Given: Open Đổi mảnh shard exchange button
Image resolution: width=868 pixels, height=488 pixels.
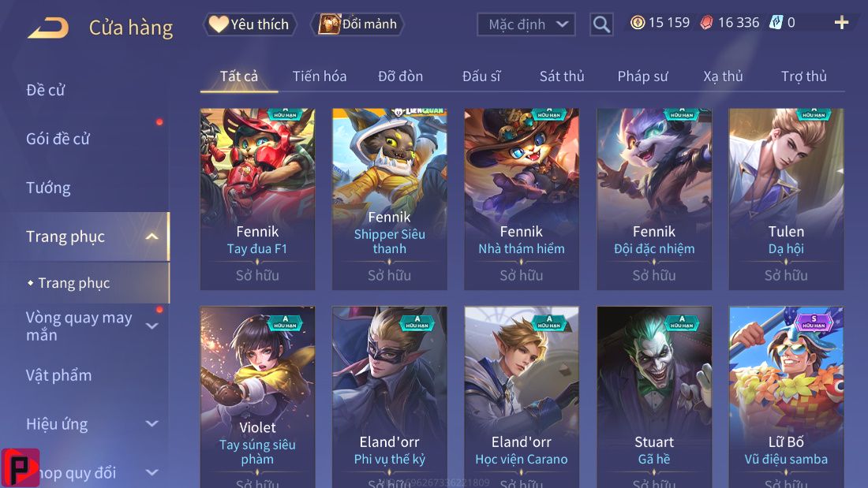Looking at the screenshot, I should (x=358, y=24).
